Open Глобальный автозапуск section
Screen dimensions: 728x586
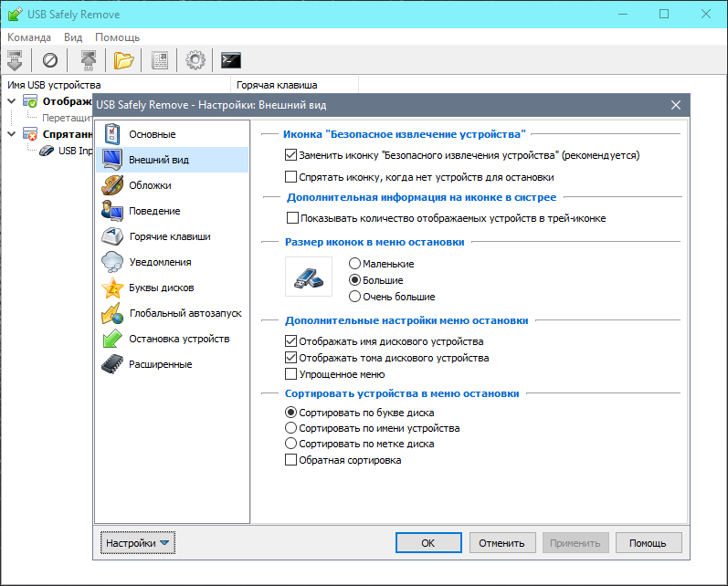click(185, 313)
